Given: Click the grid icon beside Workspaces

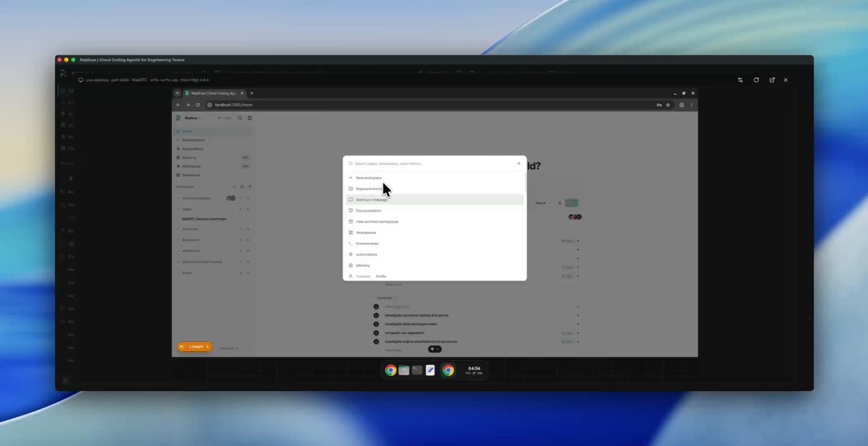Looking at the screenshot, I should [x=351, y=233].
